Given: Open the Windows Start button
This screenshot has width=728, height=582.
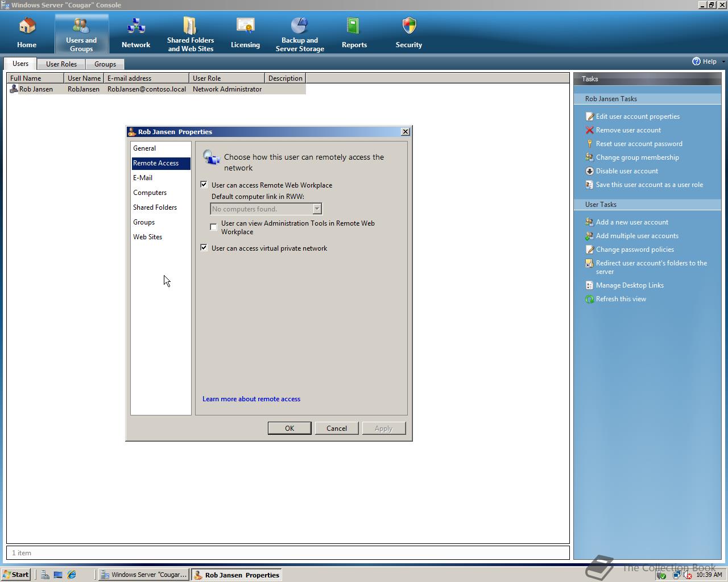Looking at the screenshot, I should point(15,575).
